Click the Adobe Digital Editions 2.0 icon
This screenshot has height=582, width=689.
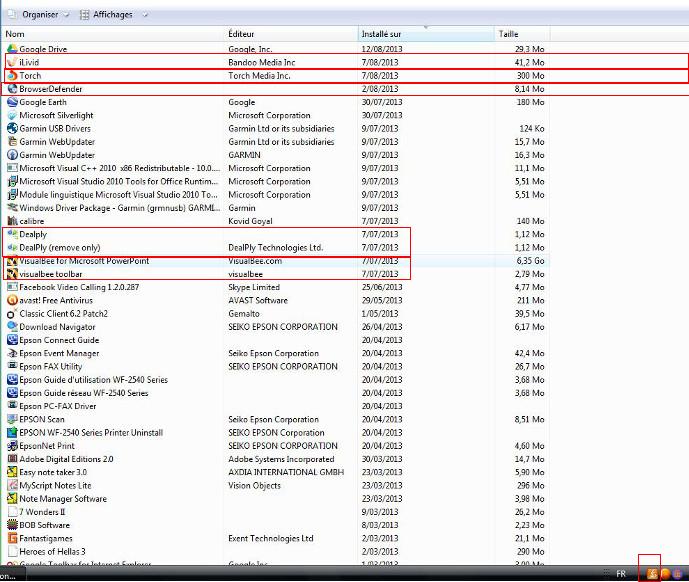(x=12, y=458)
